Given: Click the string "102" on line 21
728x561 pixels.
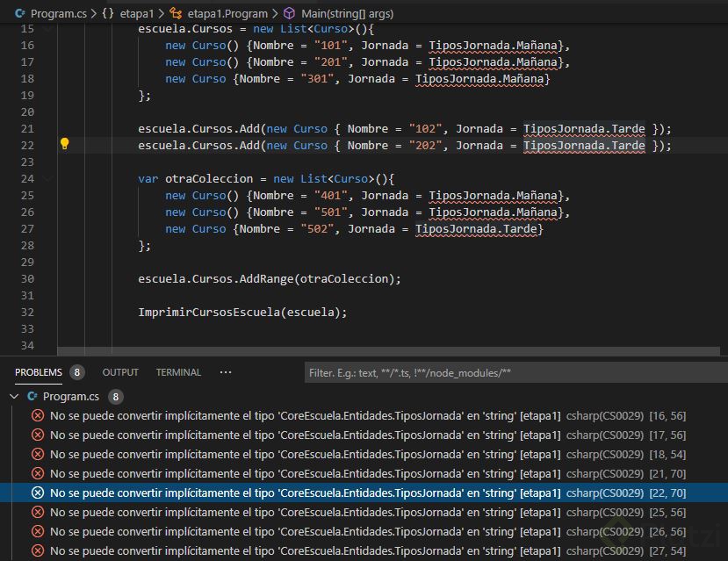Looking at the screenshot, I should point(425,128).
